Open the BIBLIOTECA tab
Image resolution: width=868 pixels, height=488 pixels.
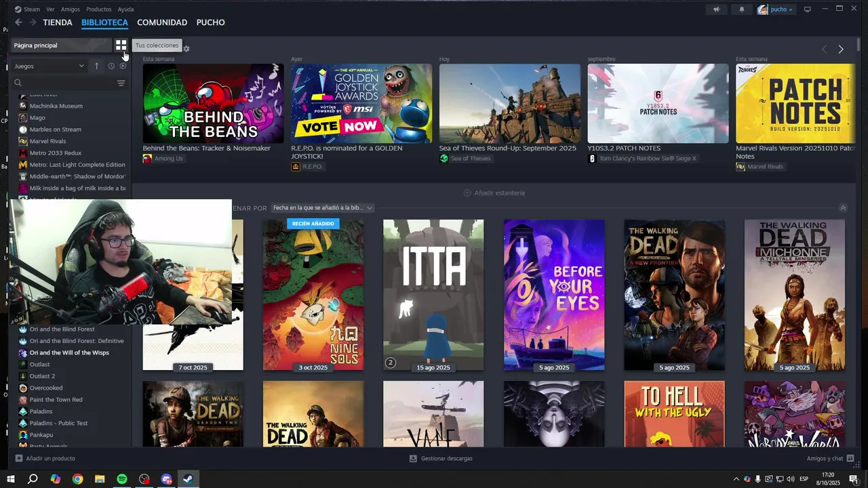[x=104, y=22]
